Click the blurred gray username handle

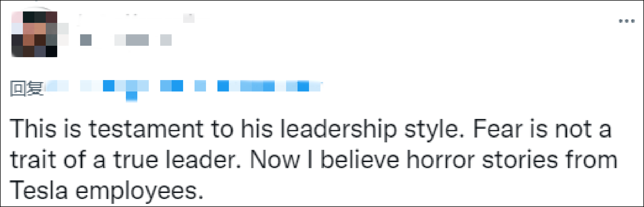click(86, 40)
